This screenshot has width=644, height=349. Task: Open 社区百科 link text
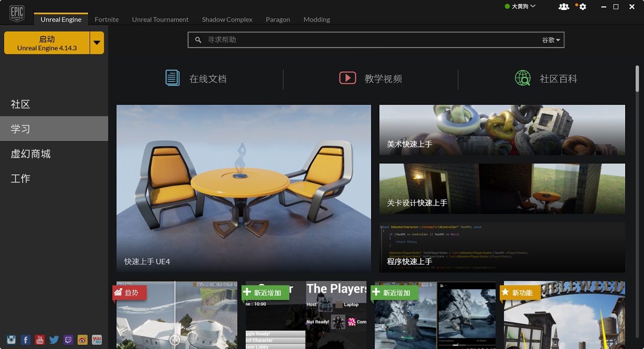tap(559, 79)
